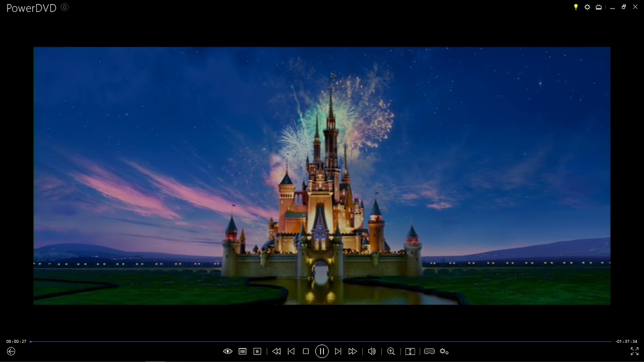
Task: Jump to the previous chapter
Action: coord(291,351)
